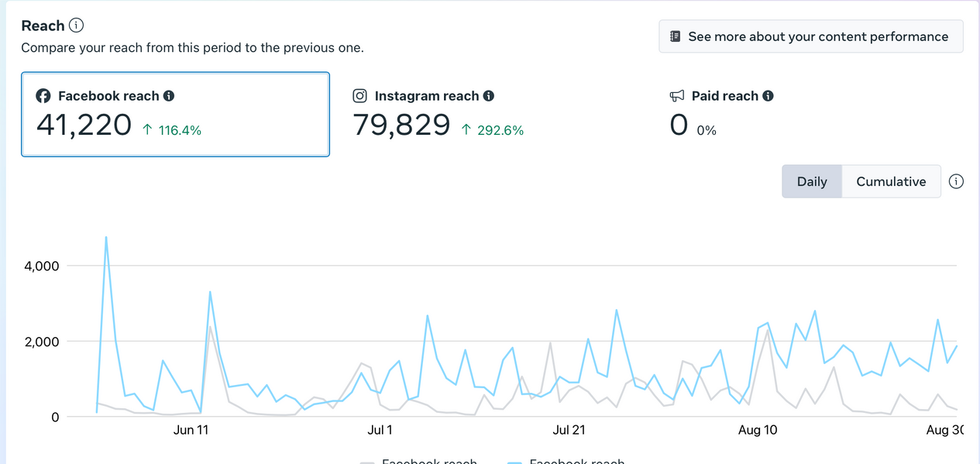Select the Paid reach 0 value
Screen dimensions: 980x464
679,125
